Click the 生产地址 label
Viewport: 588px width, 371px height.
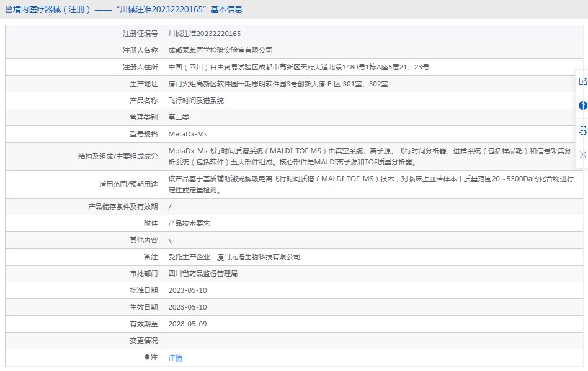point(144,84)
